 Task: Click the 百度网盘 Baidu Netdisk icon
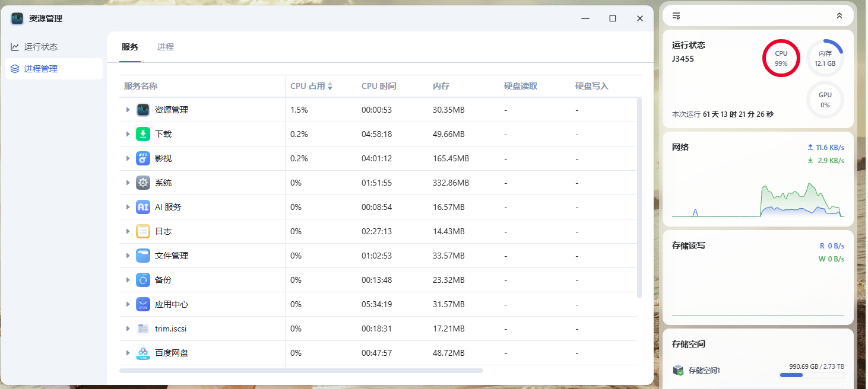[142, 352]
